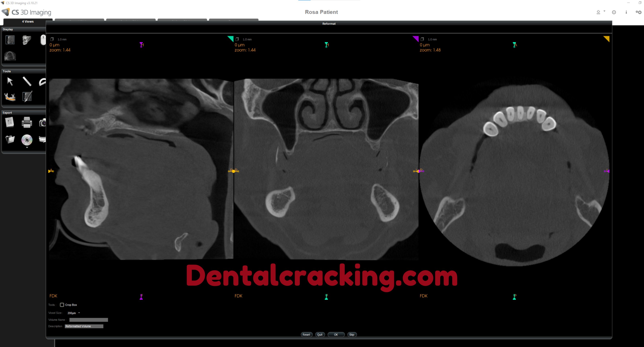Click the CD disc burn icon
Image resolution: width=644 pixels, height=347 pixels.
coord(27,140)
